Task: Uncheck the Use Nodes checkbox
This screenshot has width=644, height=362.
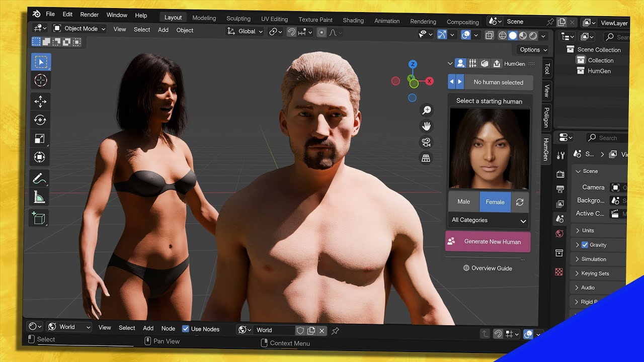Action: [x=186, y=329]
